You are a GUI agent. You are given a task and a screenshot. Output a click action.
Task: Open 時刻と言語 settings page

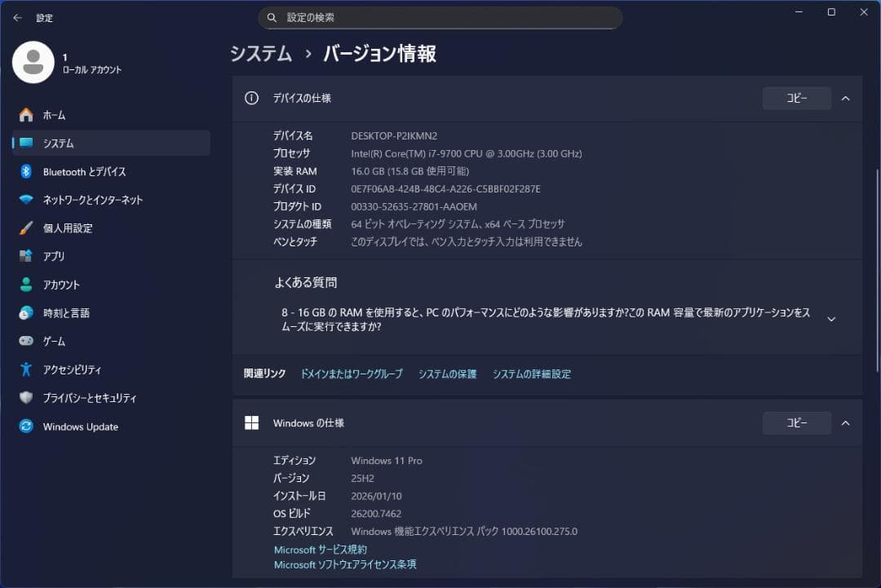[66, 313]
